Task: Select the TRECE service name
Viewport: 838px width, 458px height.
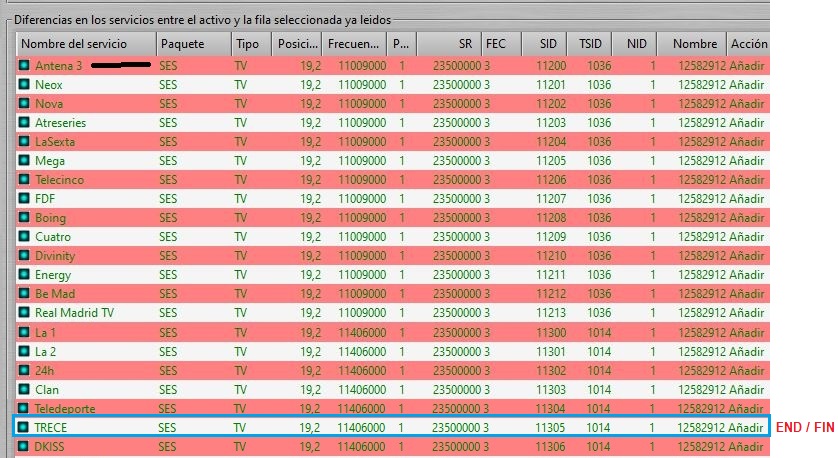Action: click(x=51, y=428)
